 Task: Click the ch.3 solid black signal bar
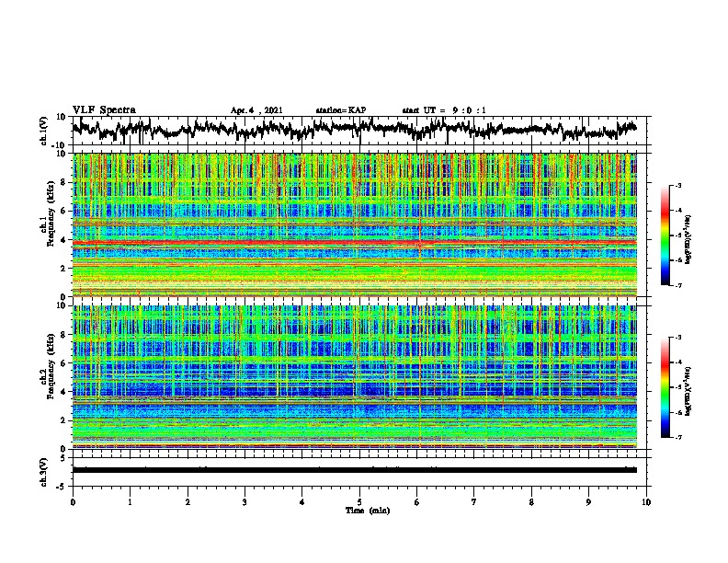354,470
